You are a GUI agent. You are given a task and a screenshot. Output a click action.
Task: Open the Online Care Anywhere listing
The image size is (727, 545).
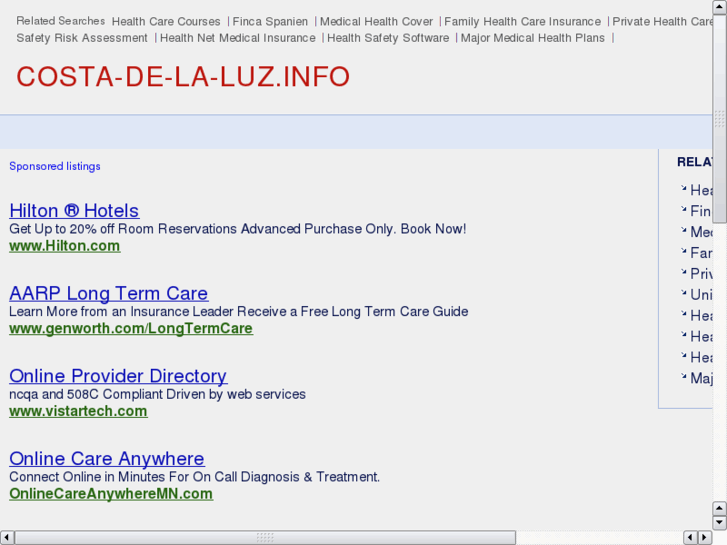pos(107,458)
